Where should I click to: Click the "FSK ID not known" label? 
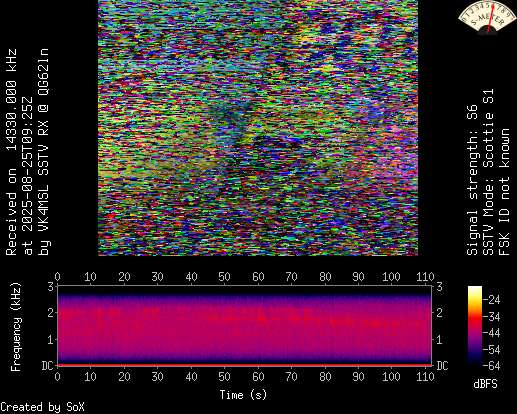(504, 192)
